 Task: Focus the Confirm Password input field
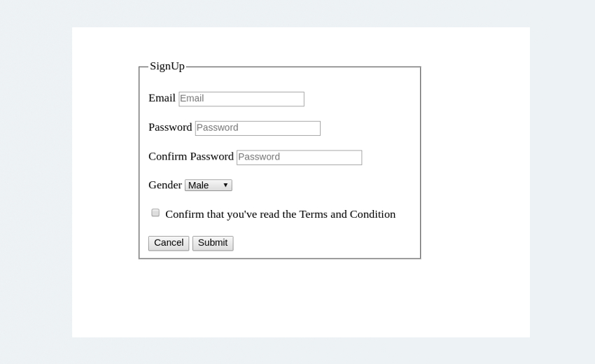[x=299, y=157]
